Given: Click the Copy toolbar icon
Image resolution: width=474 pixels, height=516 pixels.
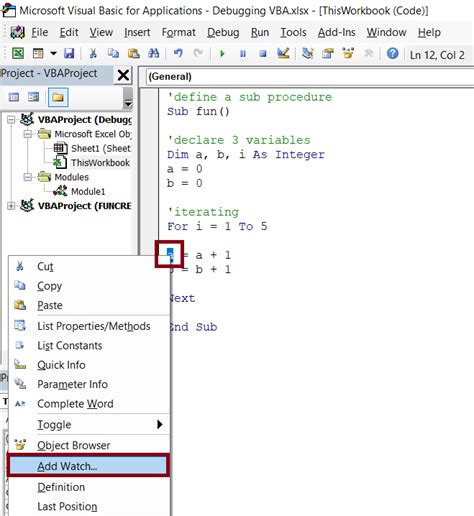Looking at the screenshot, I should pyautogui.click(x=113, y=53).
